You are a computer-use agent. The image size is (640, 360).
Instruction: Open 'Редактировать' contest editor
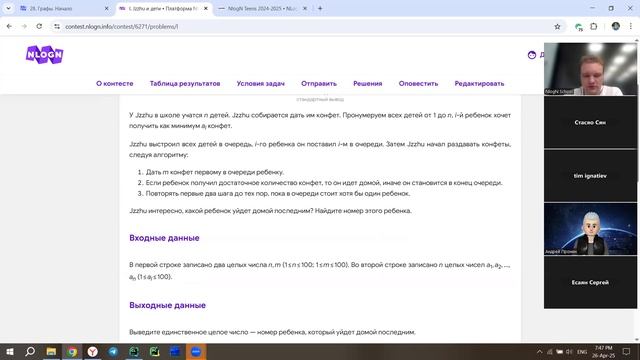click(x=479, y=83)
